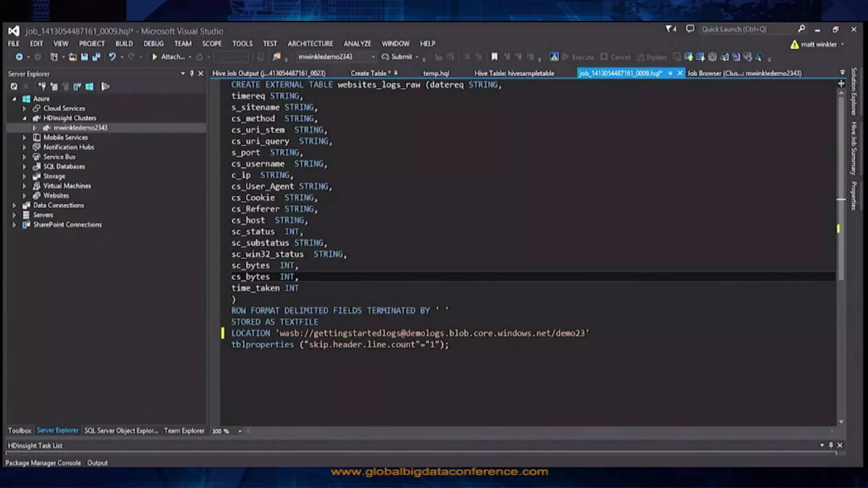Click the gear settings toolbar icon
This screenshot has height=488, width=868.
tap(712, 57)
